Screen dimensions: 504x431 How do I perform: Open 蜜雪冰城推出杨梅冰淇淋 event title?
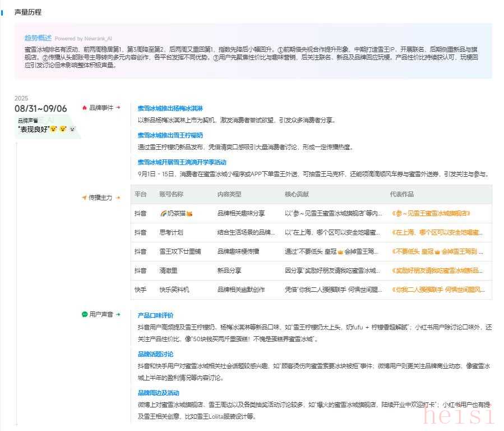pyautogui.click(x=170, y=108)
